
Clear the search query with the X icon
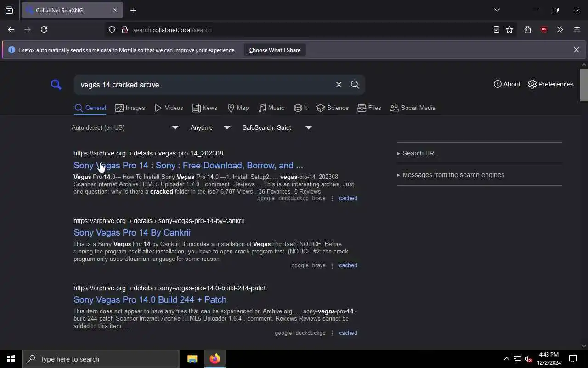339,85
